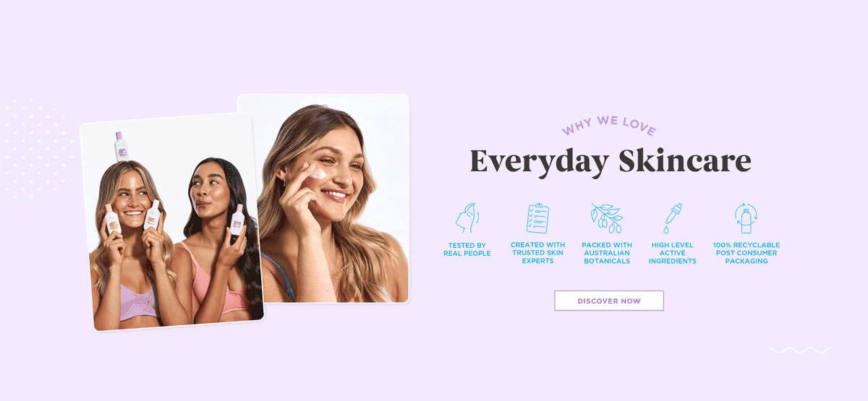The image size is (868, 401).
Task: Click 'High Level Active Ingredients' label
Action: point(673,253)
